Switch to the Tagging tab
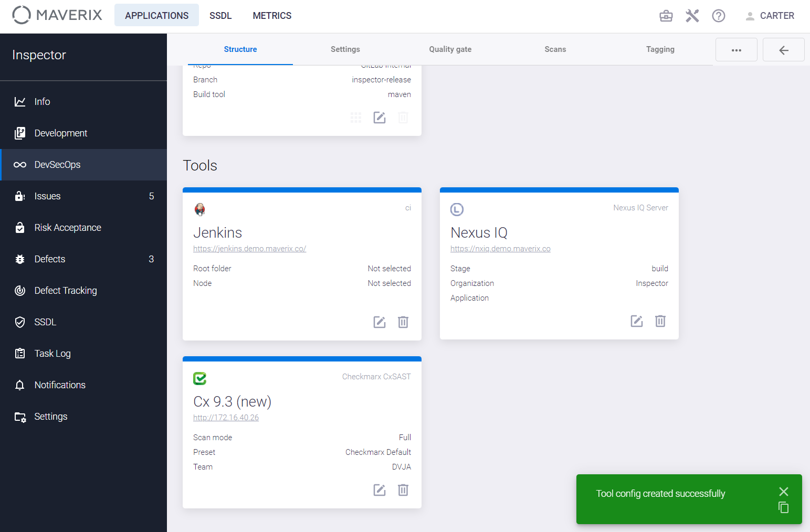 click(x=660, y=49)
